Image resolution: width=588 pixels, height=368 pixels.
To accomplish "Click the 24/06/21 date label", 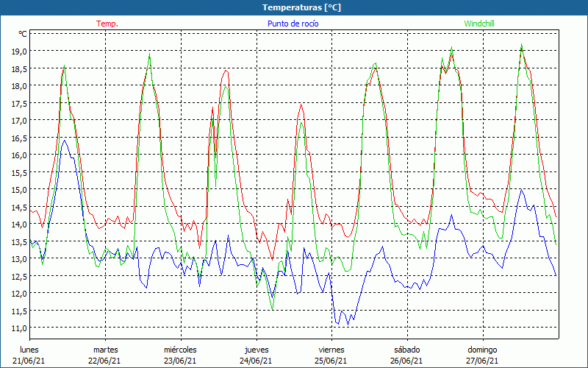I will coord(256,361).
